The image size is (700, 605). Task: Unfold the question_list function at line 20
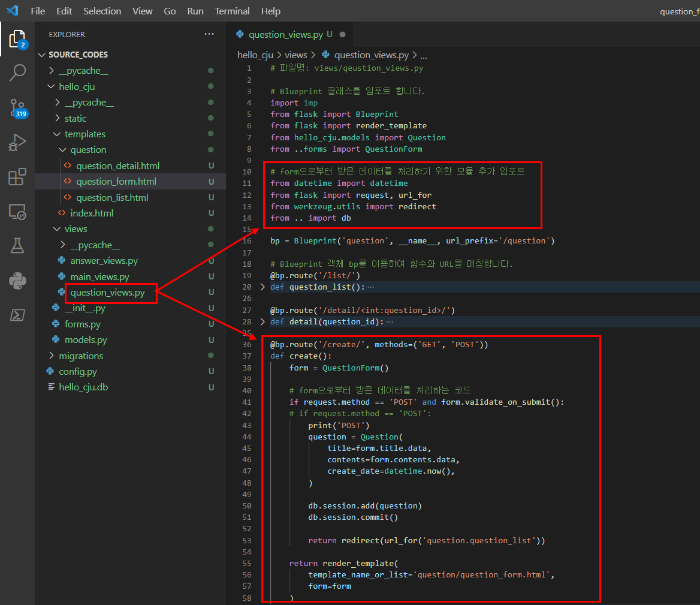click(x=262, y=287)
